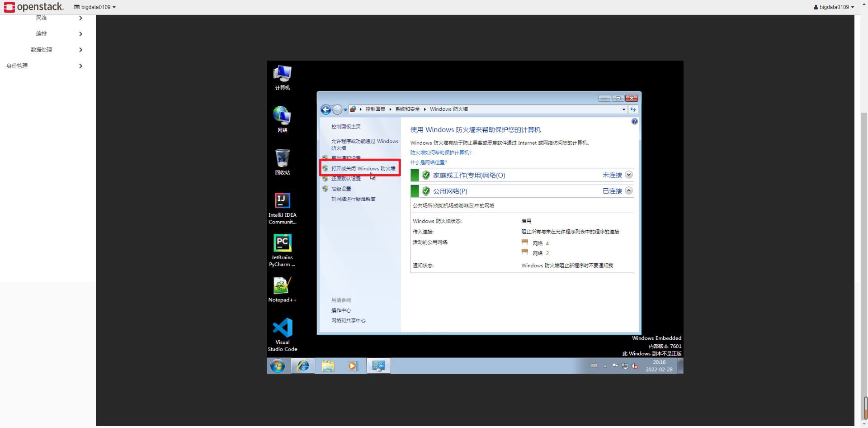
Task: Open recent pages dropdown next to nav arrows
Action: (x=345, y=109)
